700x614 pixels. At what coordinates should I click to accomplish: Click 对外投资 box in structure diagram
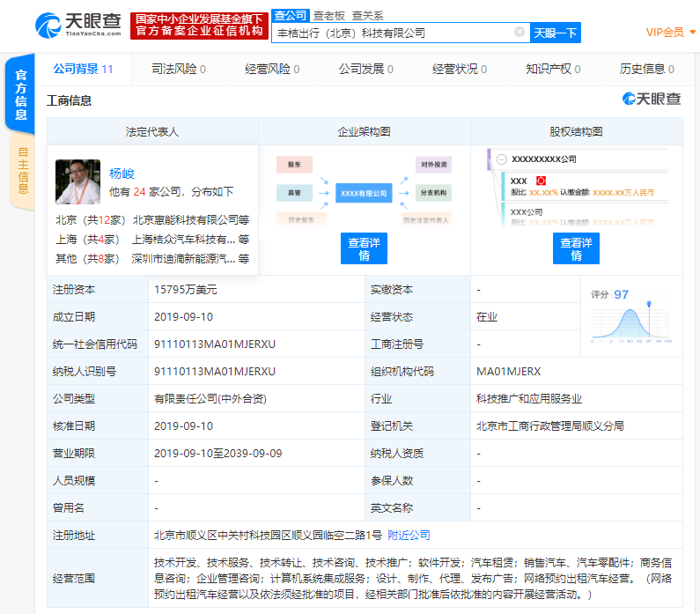click(433, 165)
